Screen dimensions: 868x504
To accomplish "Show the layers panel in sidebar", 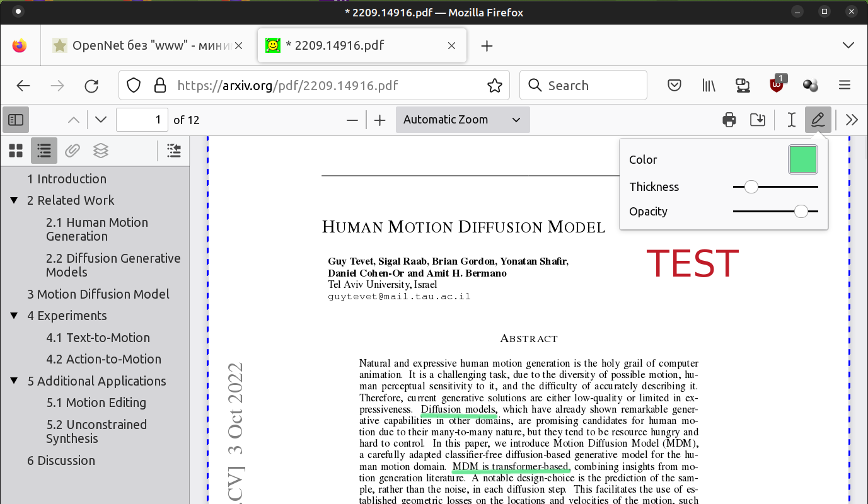I will tap(101, 151).
